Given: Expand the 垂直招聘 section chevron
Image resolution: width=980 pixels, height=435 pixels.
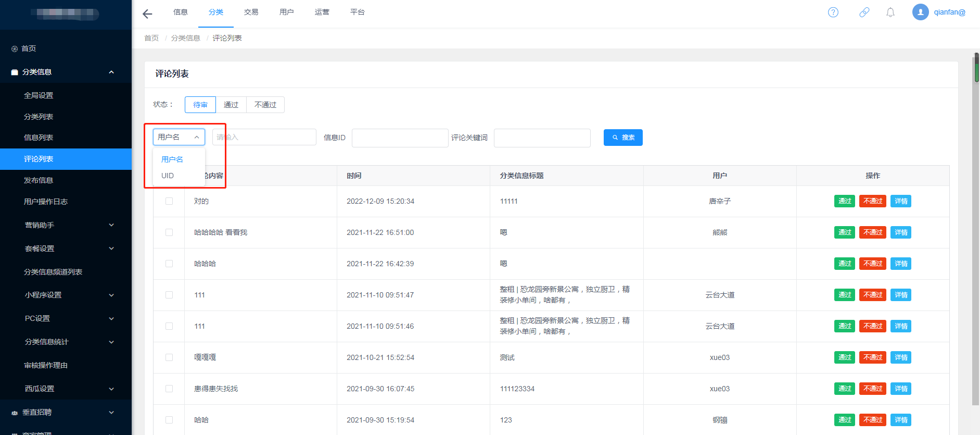Looking at the screenshot, I should [111, 413].
